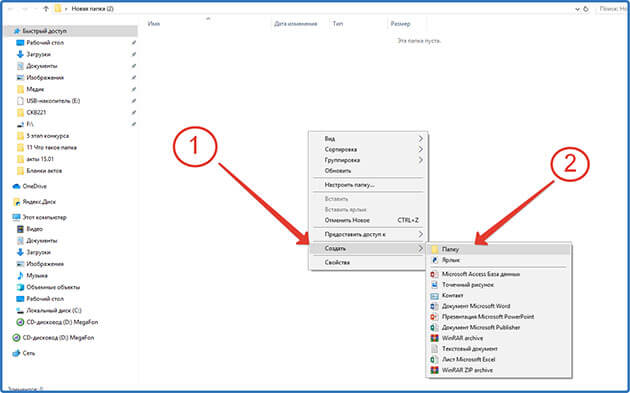630x393 pixels.
Task: Click the WinRAR archive icon
Action: click(434, 338)
